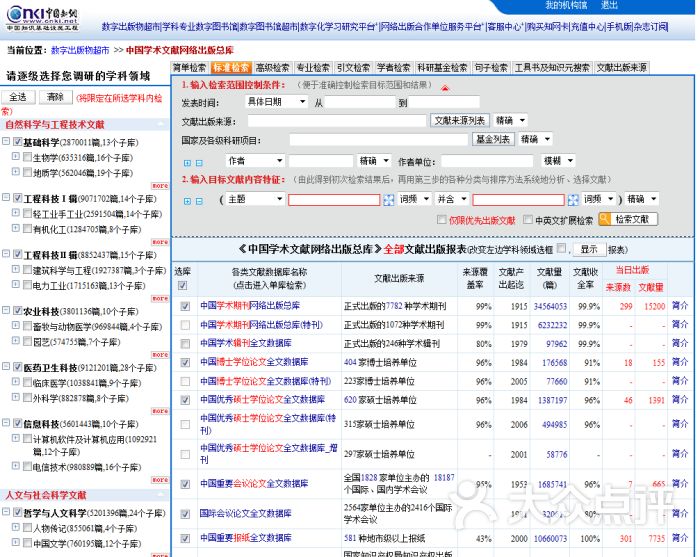700x557 pixels.
Task: Check the 电力工业 checkbox
Action: coord(27,285)
